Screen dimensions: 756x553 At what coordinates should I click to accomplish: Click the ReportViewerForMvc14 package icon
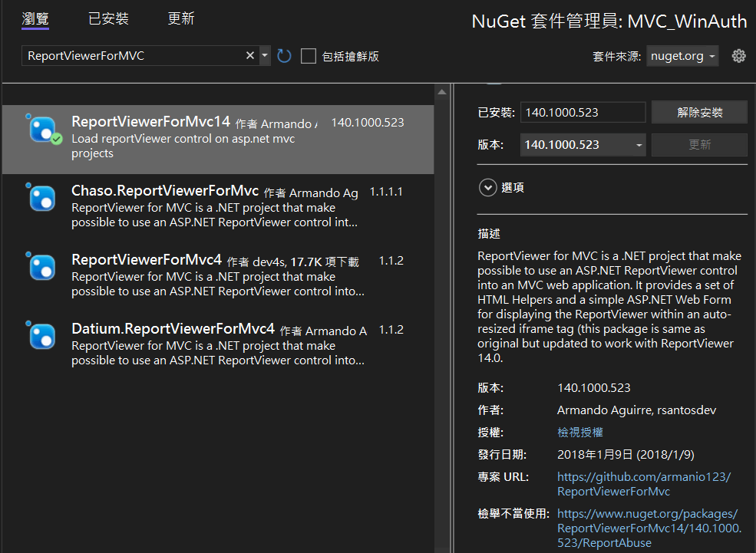coord(43,129)
